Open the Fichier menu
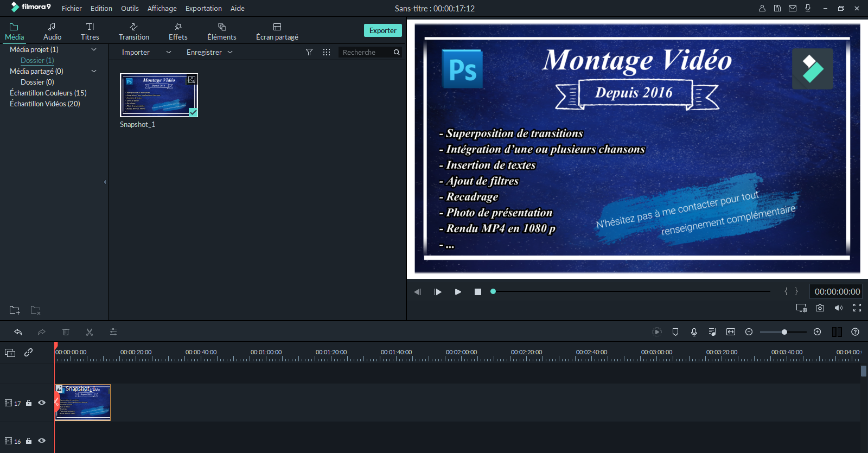The width and height of the screenshot is (868, 453). pyautogui.click(x=72, y=8)
